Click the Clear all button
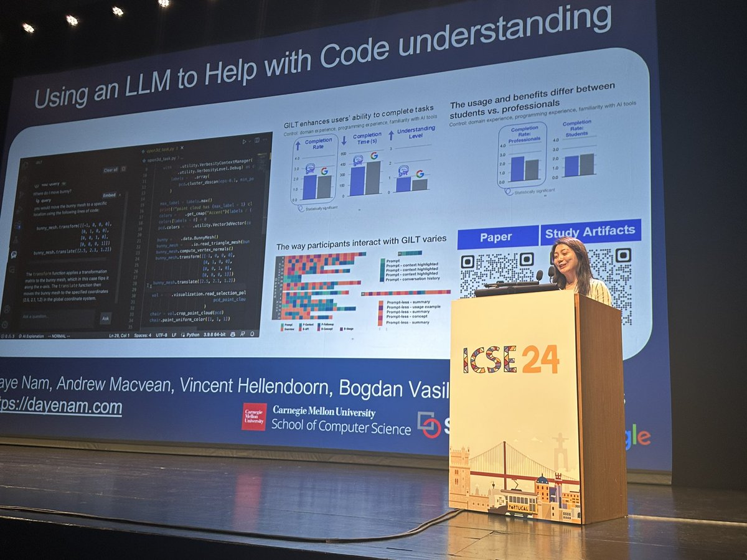 coord(111,169)
